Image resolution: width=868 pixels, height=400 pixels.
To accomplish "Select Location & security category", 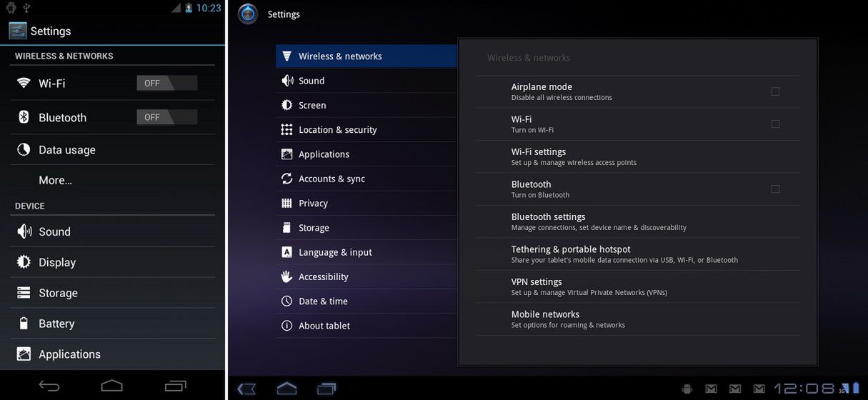I will point(366,129).
